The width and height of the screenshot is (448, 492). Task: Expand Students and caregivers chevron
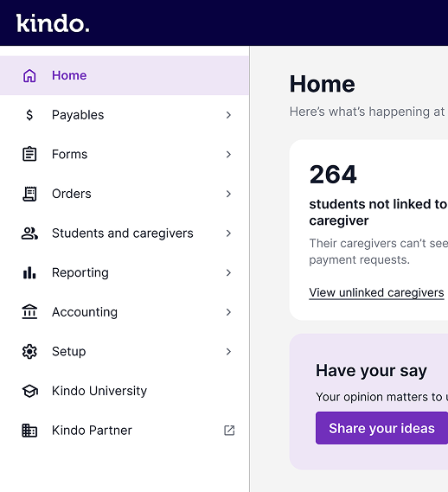tap(228, 233)
